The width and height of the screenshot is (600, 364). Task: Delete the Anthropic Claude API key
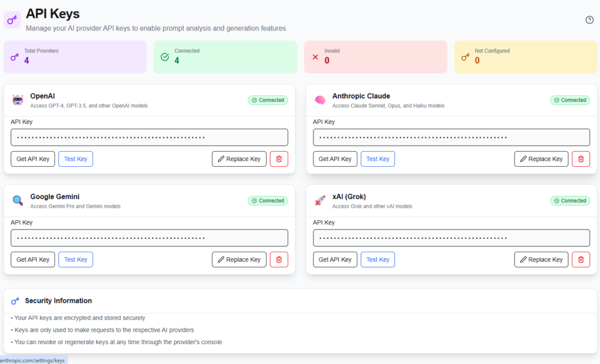(x=581, y=159)
